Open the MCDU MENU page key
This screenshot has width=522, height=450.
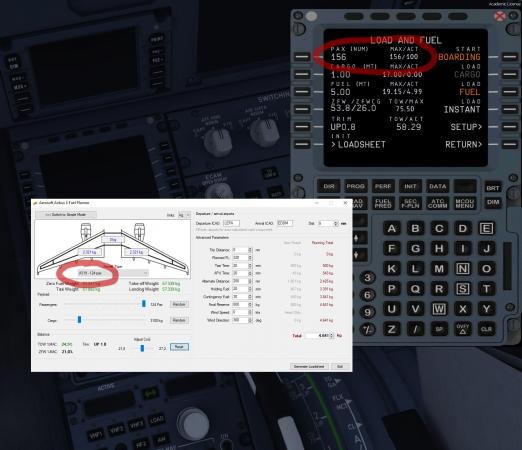(465, 203)
